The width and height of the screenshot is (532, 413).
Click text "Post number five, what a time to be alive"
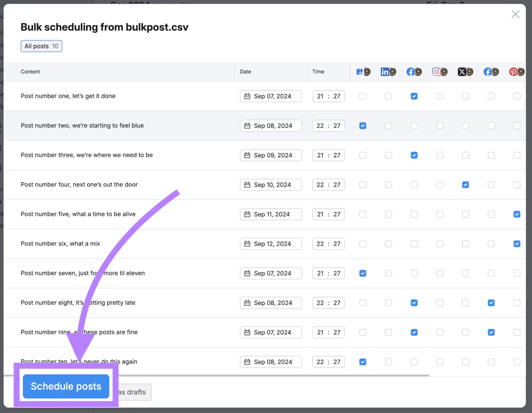(x=78, y=214)
